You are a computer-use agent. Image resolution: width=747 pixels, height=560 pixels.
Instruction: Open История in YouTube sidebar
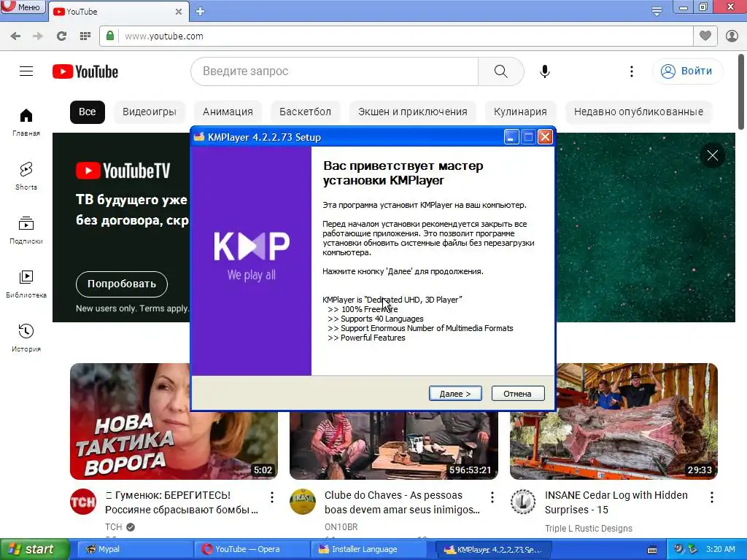pos(26,338)
